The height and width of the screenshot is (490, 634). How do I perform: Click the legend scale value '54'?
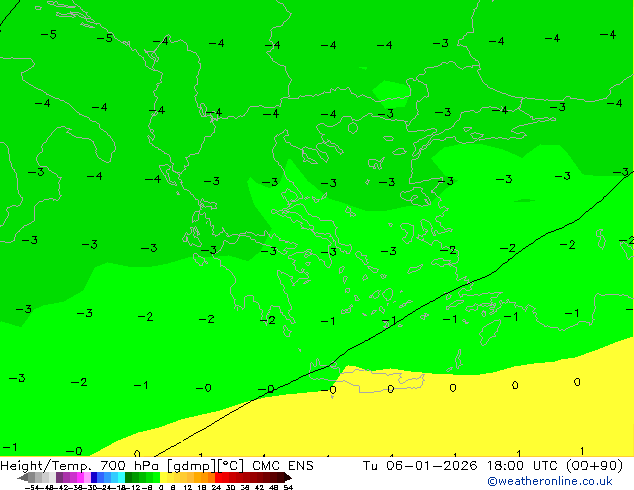point(288,488)
